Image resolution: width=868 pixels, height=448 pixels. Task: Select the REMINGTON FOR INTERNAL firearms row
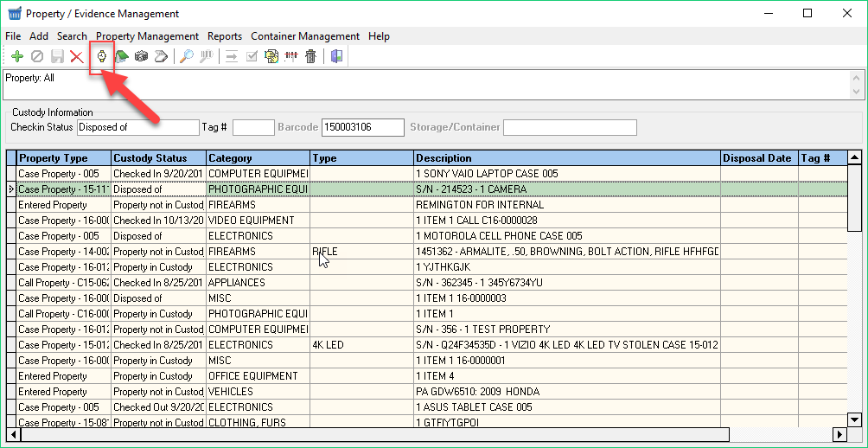[480, 205]
